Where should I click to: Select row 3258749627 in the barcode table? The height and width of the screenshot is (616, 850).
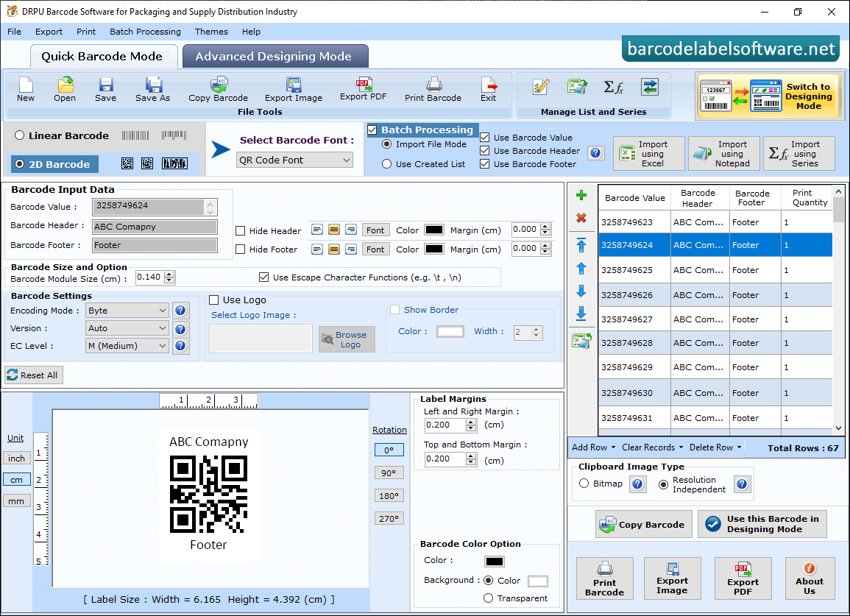tap(715, 319)
